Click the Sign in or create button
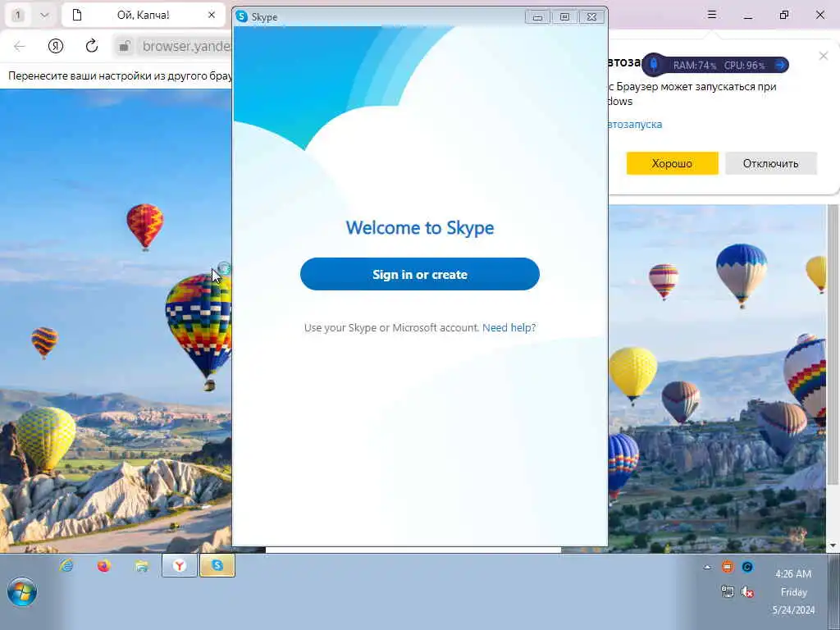This screenshot has width=840, height=630. coord(419,274)
